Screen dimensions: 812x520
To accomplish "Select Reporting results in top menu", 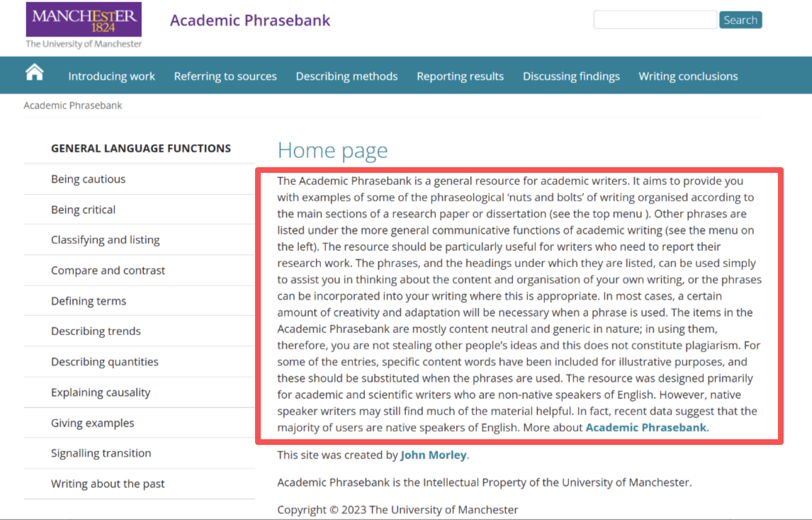I will pyautogui.click(x=460, y=76).
